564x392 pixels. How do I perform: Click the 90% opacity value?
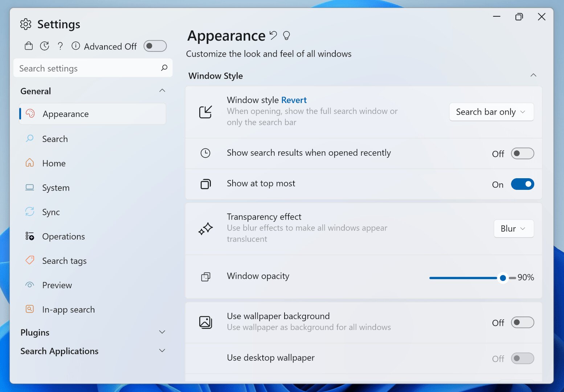tap(526, 277)
